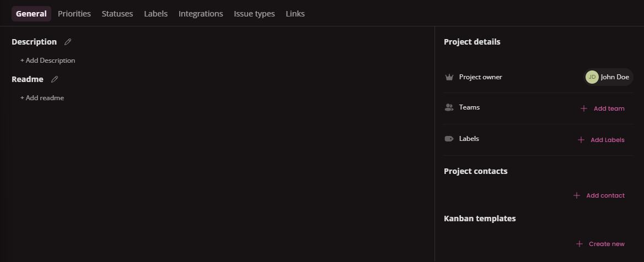
Task: Open the Integrations tab
Action: coord(201,14)
